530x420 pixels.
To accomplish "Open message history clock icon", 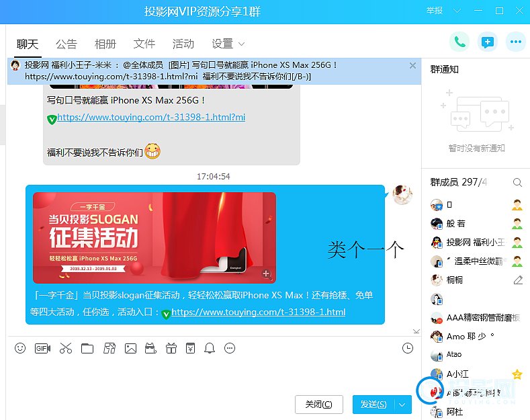I will tap(408, 348).
